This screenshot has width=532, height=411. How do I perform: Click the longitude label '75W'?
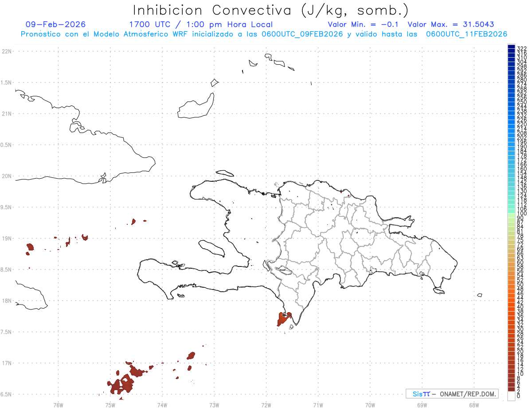click(110, 404)
